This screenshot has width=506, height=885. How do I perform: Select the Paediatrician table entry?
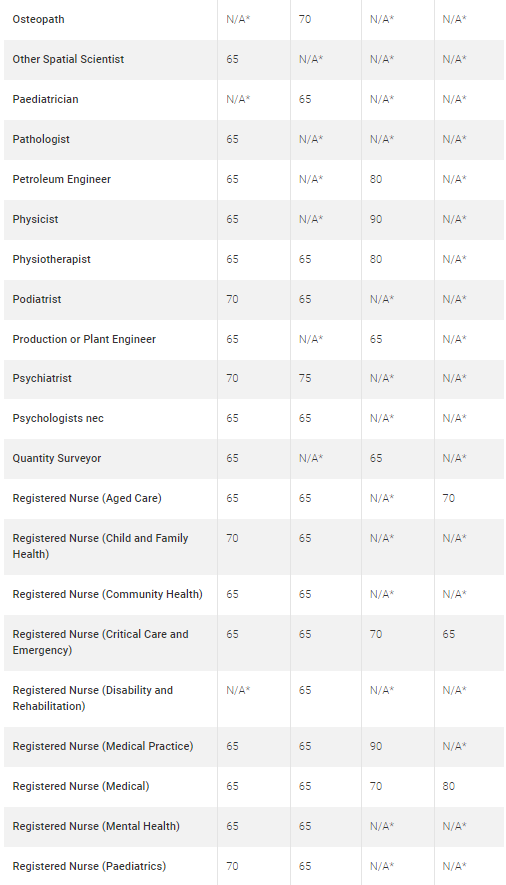(x=46, y=99)
